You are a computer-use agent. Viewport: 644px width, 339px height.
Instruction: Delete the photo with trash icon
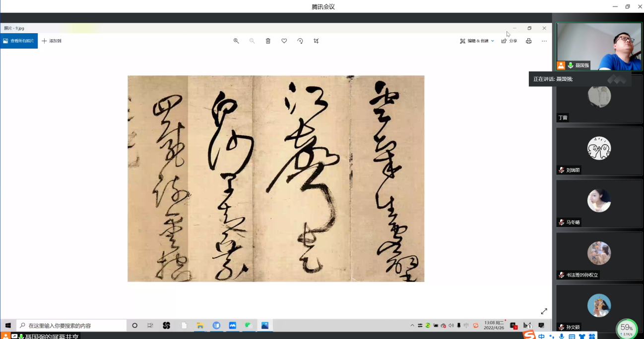pyautogui.click(x=268, y=41)
